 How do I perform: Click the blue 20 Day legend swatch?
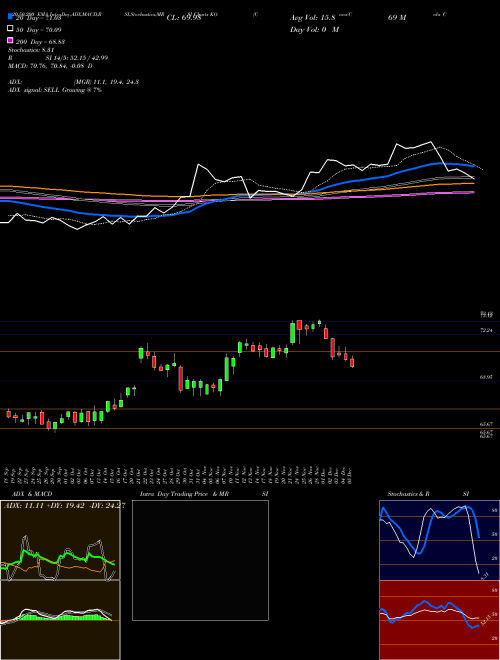pyautogui.click(x=10, y=17)
